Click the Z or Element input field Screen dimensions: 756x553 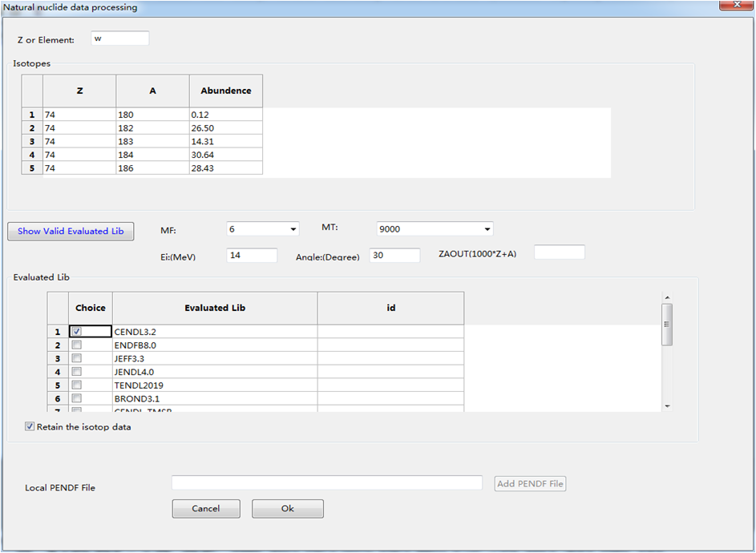point(120,39)
